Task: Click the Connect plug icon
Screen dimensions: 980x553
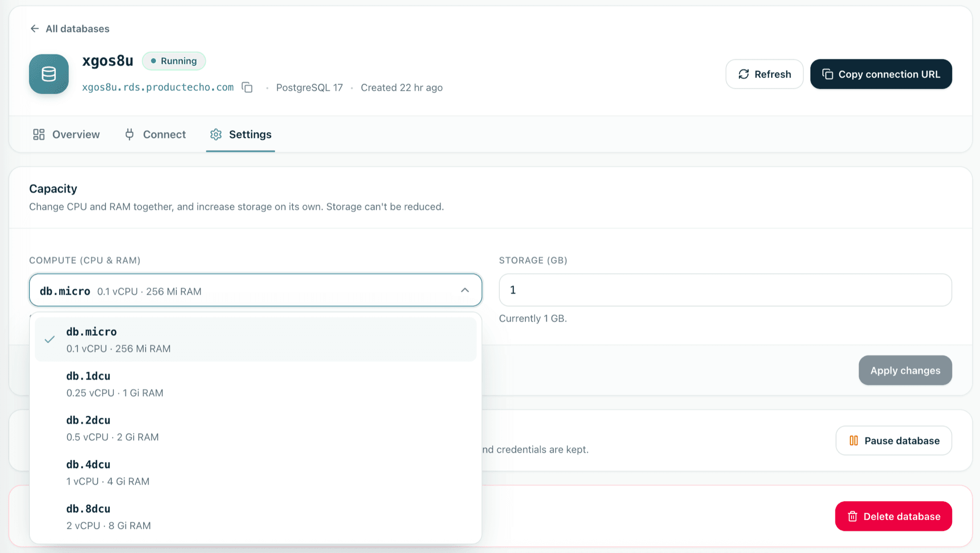Action: coord(129,134)
